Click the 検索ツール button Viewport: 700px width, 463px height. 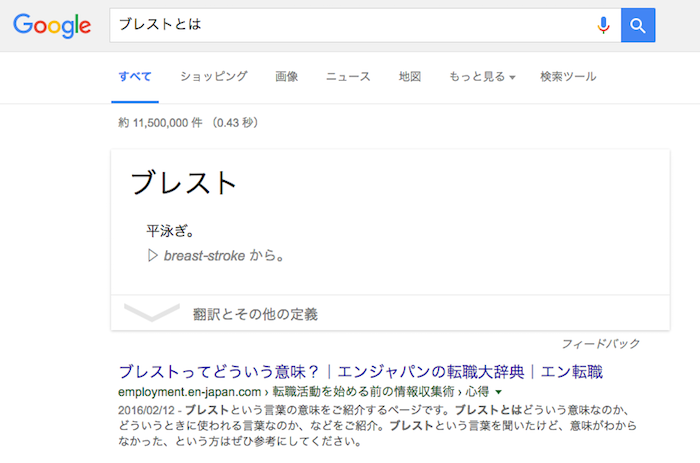pos(568,77)
